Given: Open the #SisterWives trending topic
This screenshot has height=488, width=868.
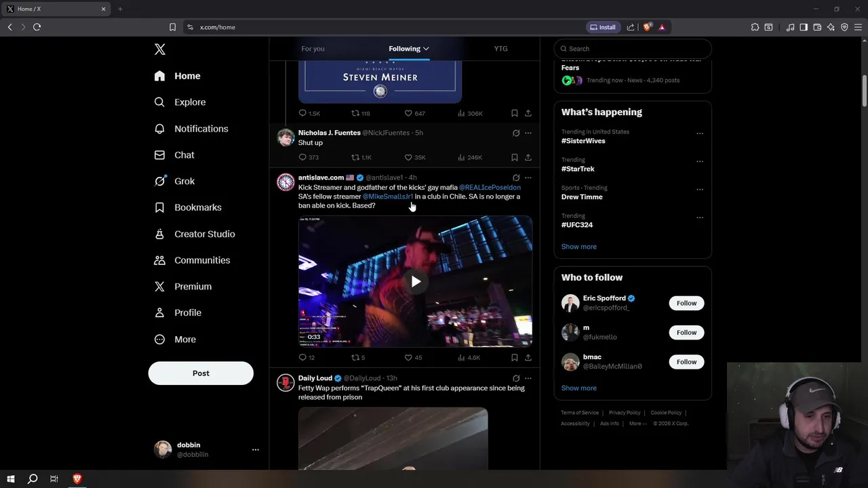Looking at the screenshot, I should [583, 141].
